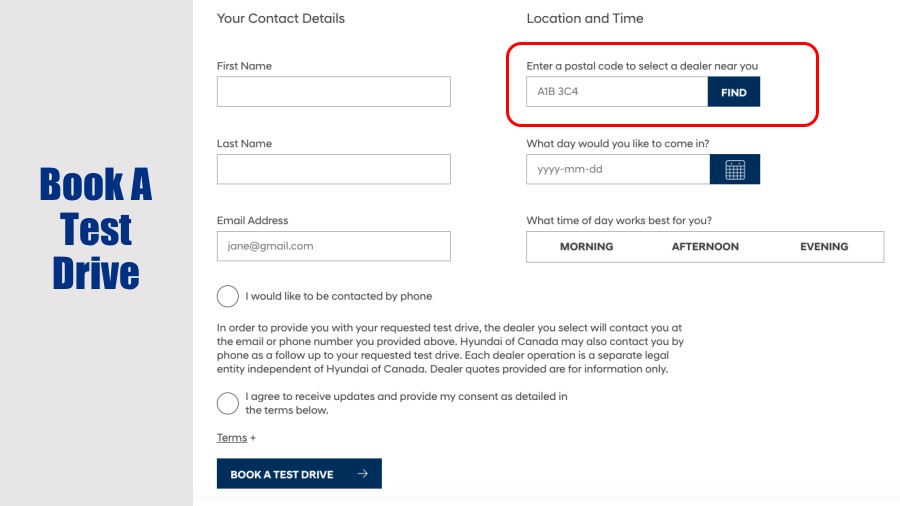This screenshot has width=900, height=506.
Task: Click the yyyy-mm-dd date field
Action: [618, 169]
